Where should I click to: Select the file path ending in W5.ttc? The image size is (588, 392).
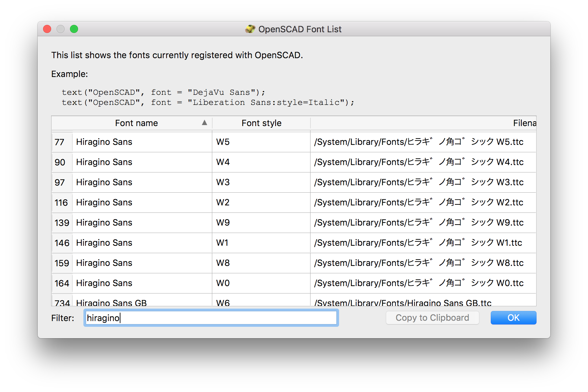click(423, 142)
